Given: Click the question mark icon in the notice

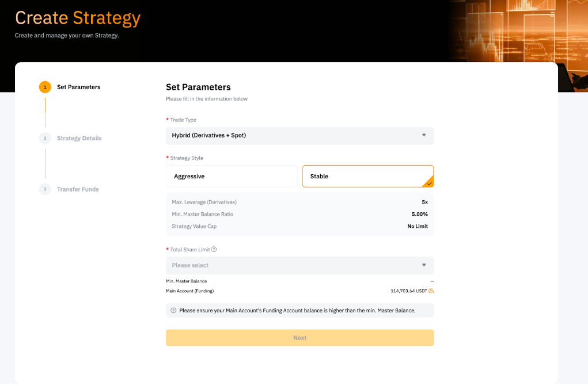Looking at the screenshot, I should tap(174, 311).
